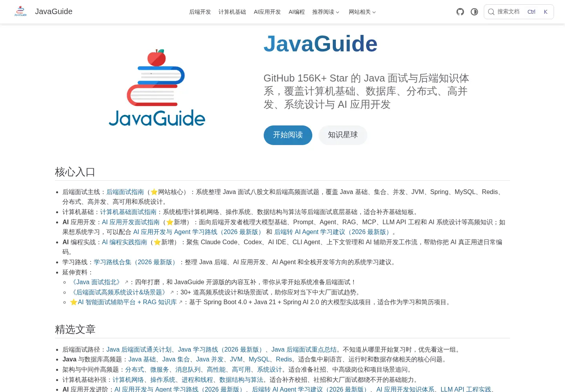Open the 计算机基础 nav item

point(232,12)
